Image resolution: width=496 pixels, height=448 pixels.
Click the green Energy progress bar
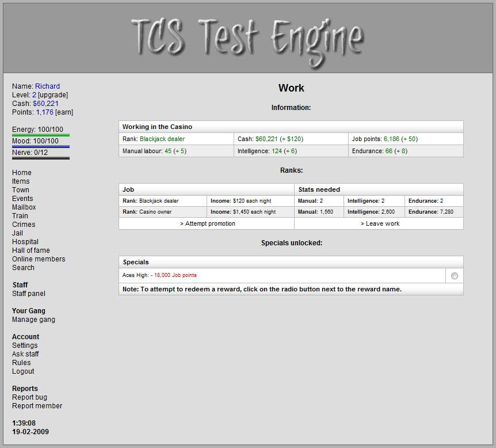[x=41, y=135]
